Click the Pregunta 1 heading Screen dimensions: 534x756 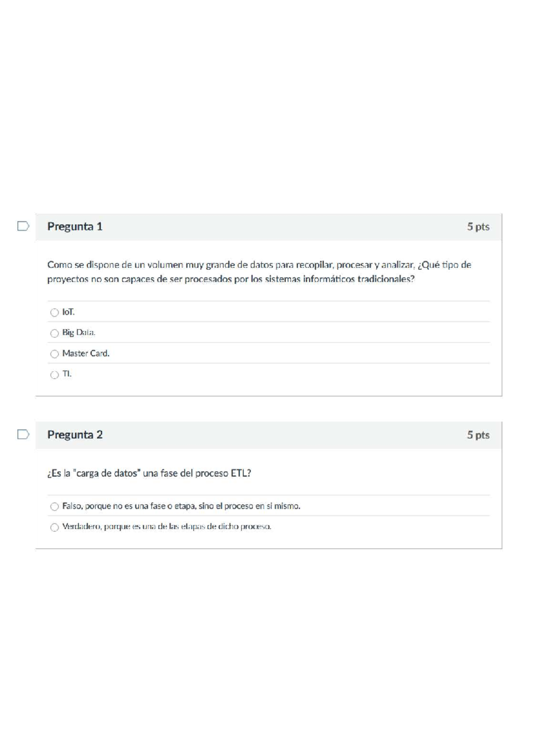tap(75, 227)
